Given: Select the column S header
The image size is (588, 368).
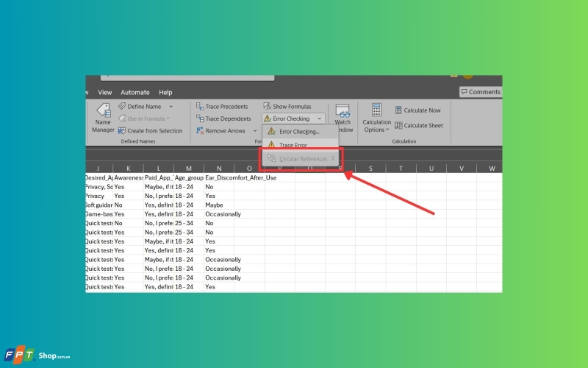Looking at the screenshot, I should coord(370,169).
